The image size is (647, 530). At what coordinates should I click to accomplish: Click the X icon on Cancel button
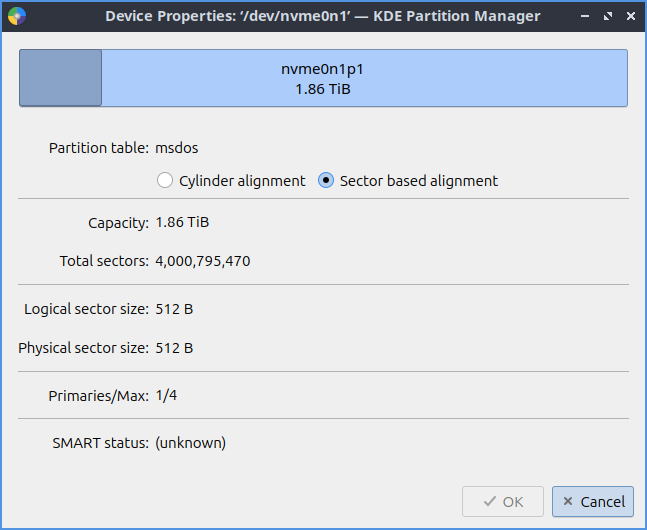pos(568,502)
